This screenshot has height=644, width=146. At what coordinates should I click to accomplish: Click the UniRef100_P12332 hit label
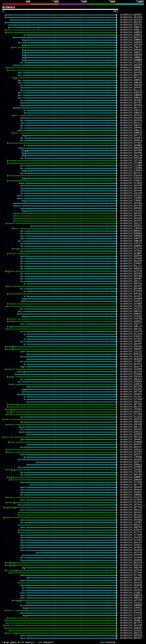[x=131, y=63]
